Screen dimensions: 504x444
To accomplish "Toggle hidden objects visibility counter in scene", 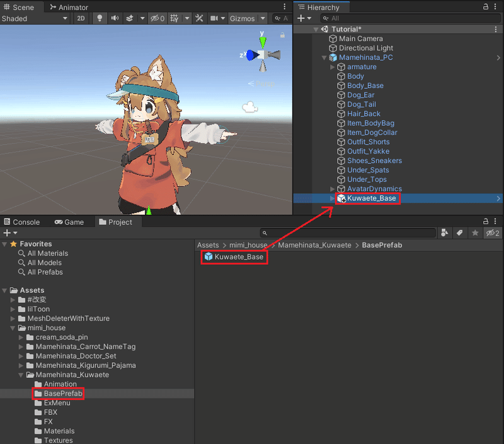I will [157, 18].
